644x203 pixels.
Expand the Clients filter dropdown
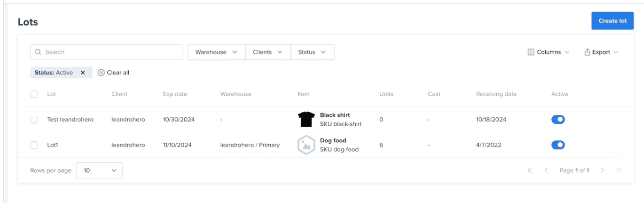(x=268, y=52)
